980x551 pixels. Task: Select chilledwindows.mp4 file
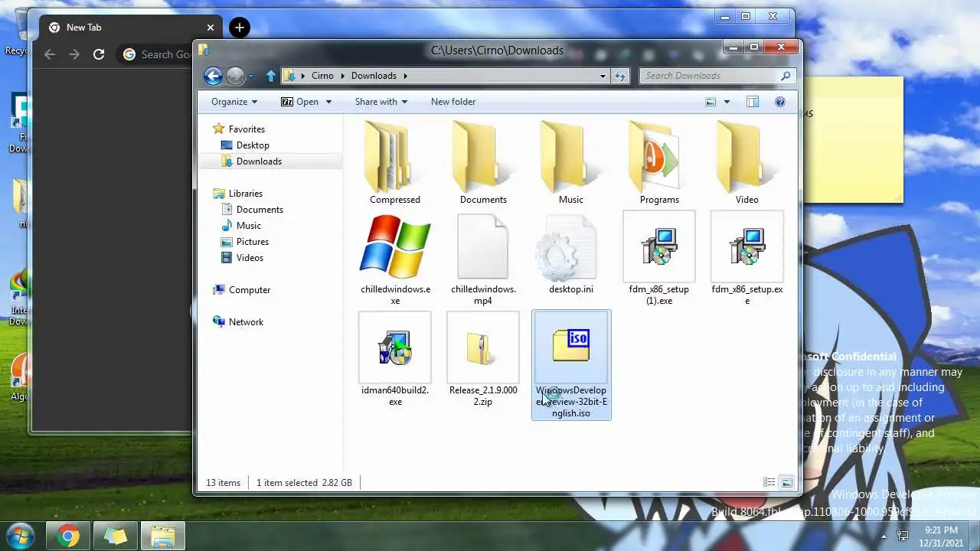483,259
